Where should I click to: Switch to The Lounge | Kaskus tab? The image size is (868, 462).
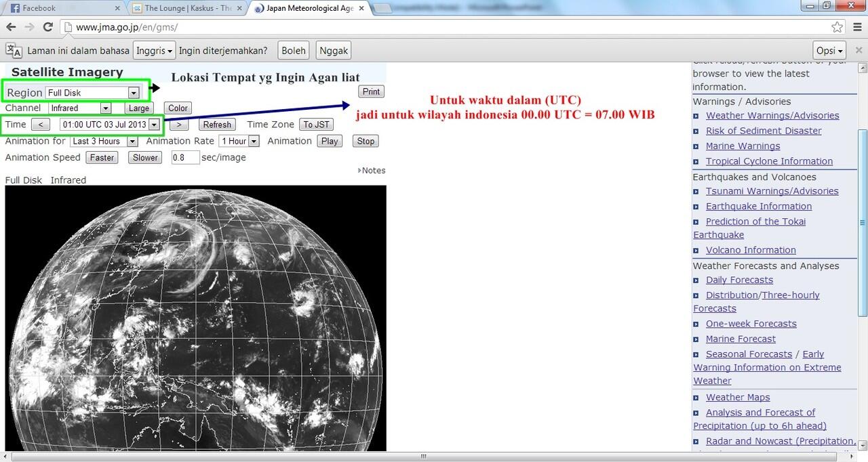186,9
